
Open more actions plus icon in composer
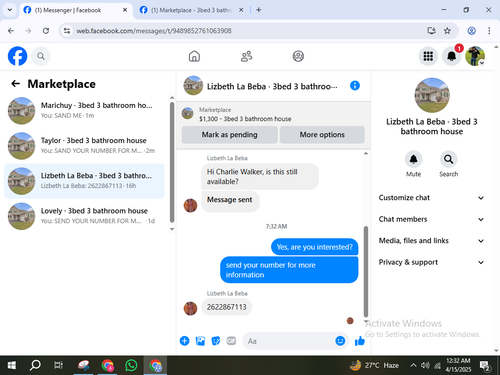(x=185, y=341)
